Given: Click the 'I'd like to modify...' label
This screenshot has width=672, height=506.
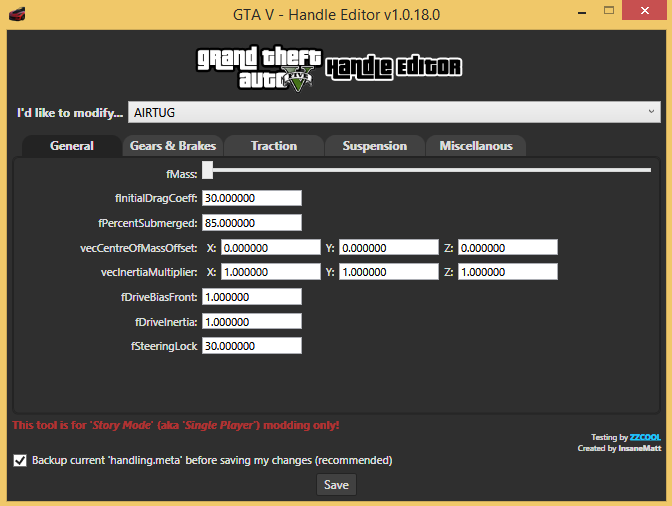Looking at the screenshot, I should click(x=69, y=113).
